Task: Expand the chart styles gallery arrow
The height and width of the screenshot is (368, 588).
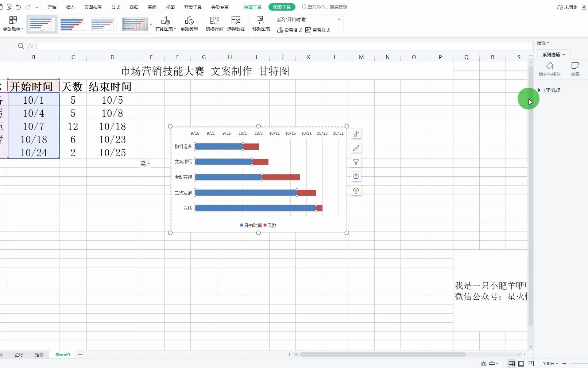Action: 151,24
